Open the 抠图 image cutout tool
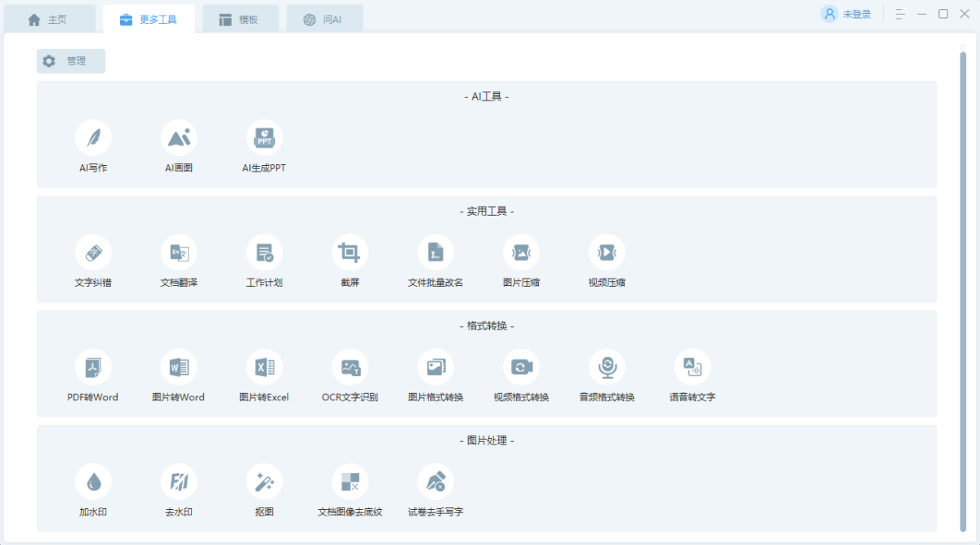 pyautogui.click(x=264, y=482)
